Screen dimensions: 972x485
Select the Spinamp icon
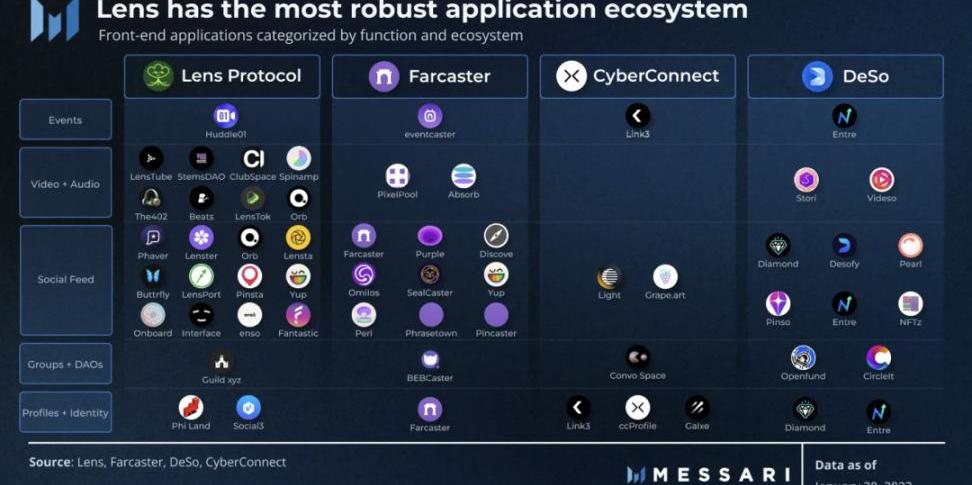(x=299, y=158)
